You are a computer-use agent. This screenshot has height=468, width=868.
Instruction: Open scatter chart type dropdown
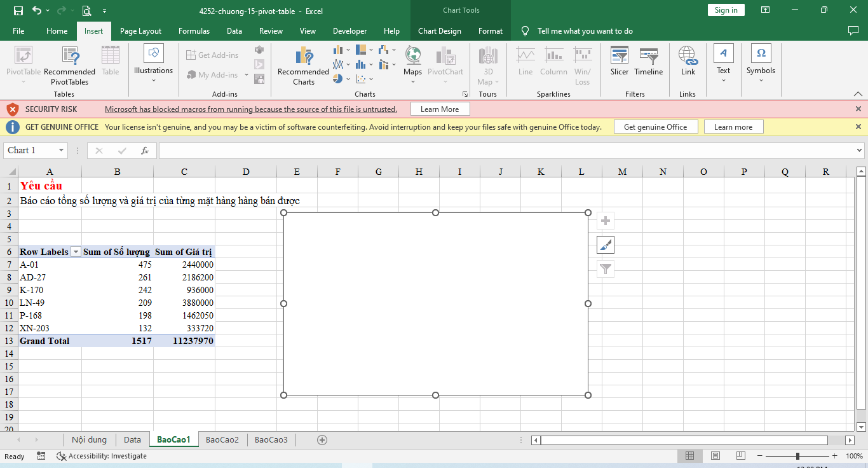click(x=365, y=79)
